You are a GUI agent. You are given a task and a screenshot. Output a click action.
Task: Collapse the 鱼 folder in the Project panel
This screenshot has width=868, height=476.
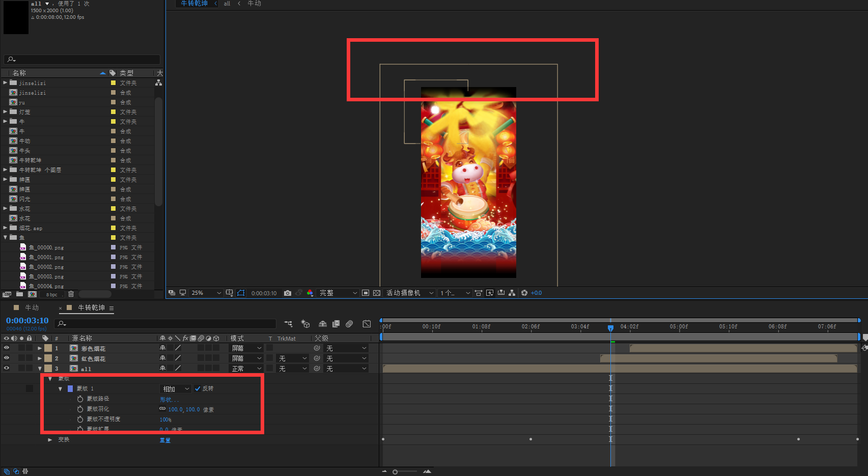click(x=5, y=237)
